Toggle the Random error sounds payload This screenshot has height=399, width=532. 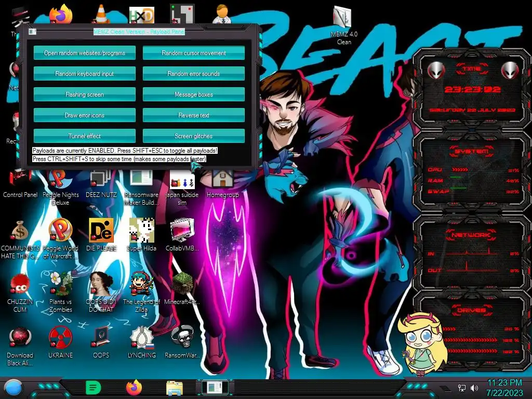click(x=193, y=74)
